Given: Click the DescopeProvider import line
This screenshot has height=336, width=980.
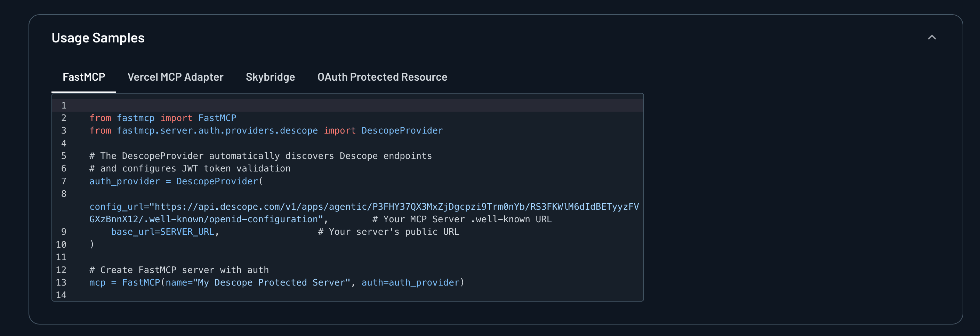Looking at the screenshot, I should point(266,130).
